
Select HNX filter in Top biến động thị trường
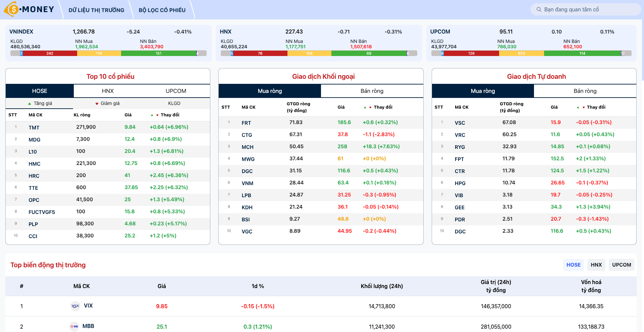596,265
